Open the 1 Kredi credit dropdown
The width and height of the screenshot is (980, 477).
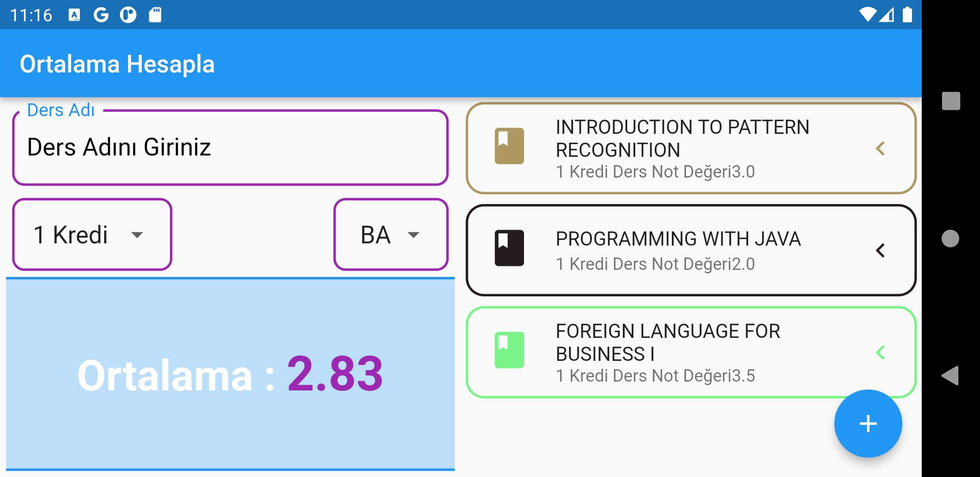(91, 235)
